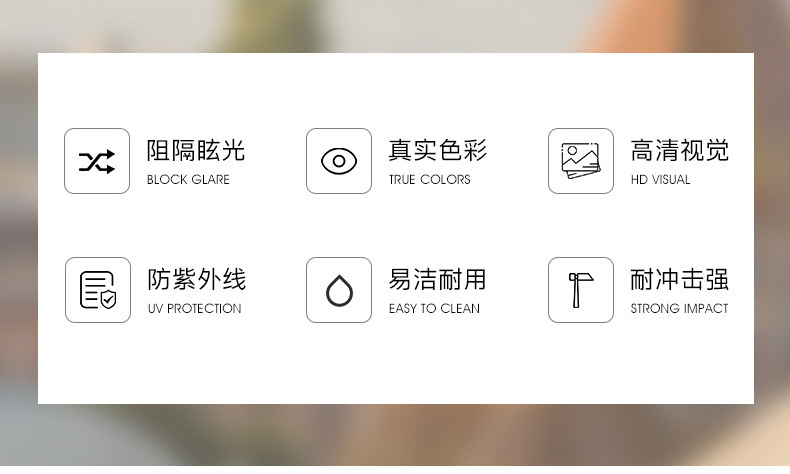Select the 防紫外线 heading

(196, 280)
